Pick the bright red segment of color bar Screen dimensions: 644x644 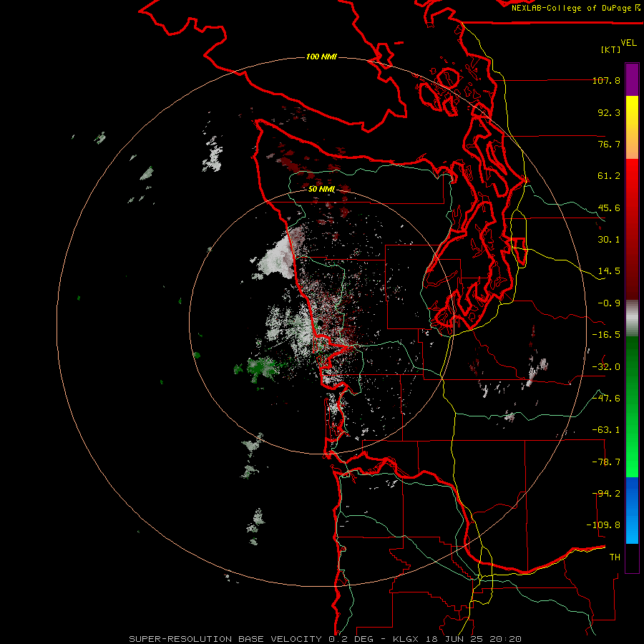pyautogui.click(x=632, y=181)
